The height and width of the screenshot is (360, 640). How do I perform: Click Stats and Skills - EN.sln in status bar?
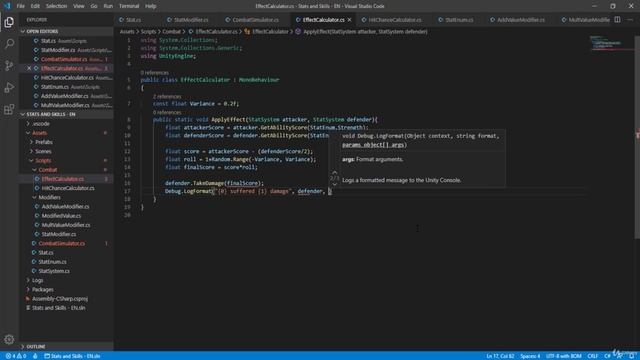(x=72, y=356)
